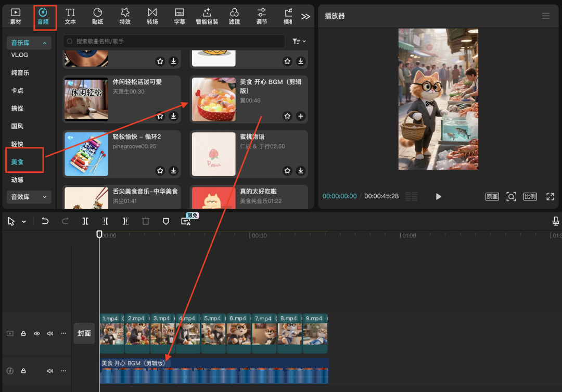Switch to the 文本 text tab
This screenshot has height=392, width=562.
[x=70, y=16]
